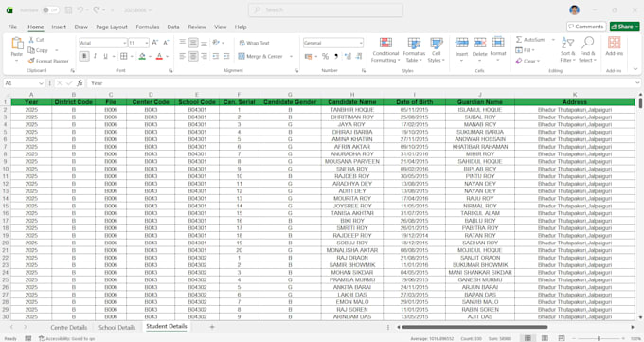The width and height of the screenshot is (644, 342).
Task: Apply Percent Style format
Action: pyautogui.click(x=325, y=56)
